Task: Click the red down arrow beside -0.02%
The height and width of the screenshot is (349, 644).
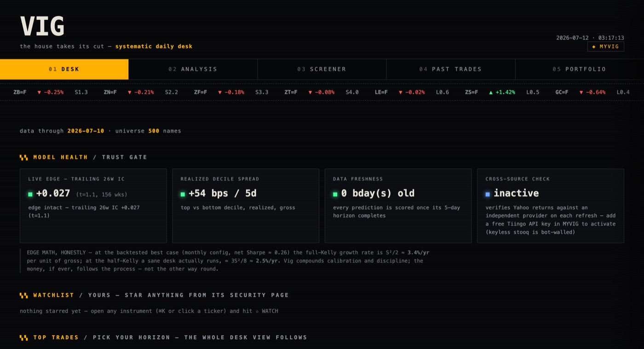Action: [x=401, y=93]
